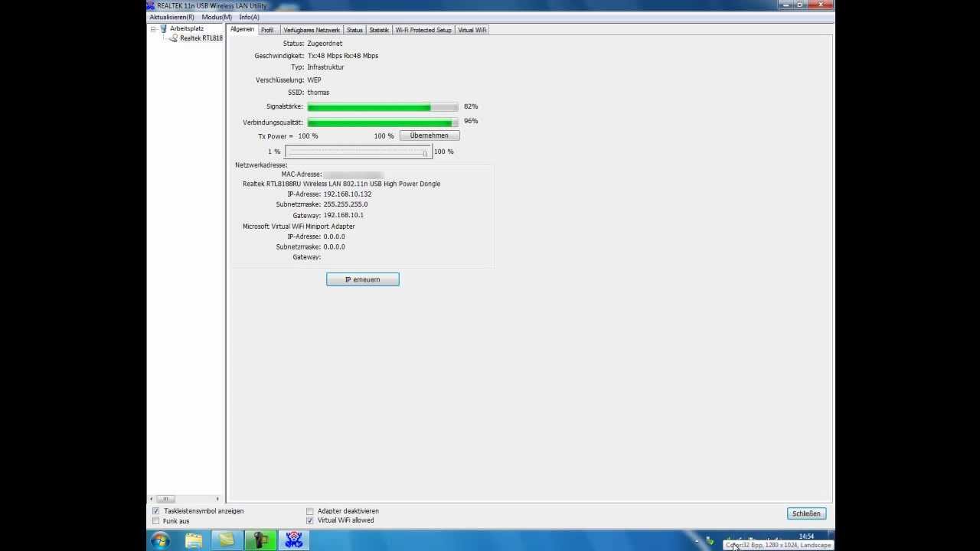Click the Übernehmen button

pos(429,135)
